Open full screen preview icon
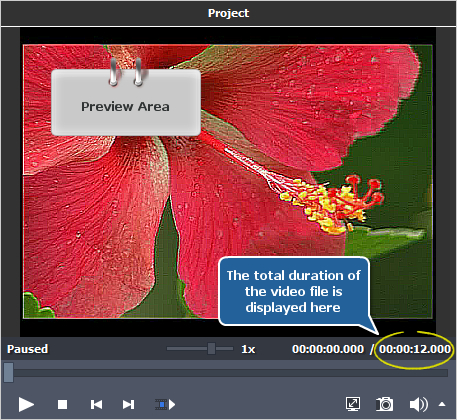 [x=353, y=404]
